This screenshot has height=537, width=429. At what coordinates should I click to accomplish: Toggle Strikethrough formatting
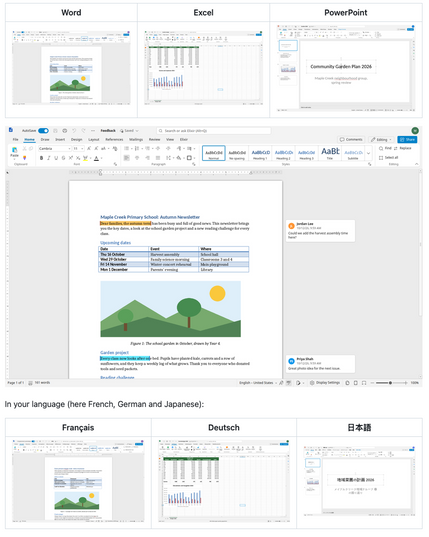coord(63,158)
